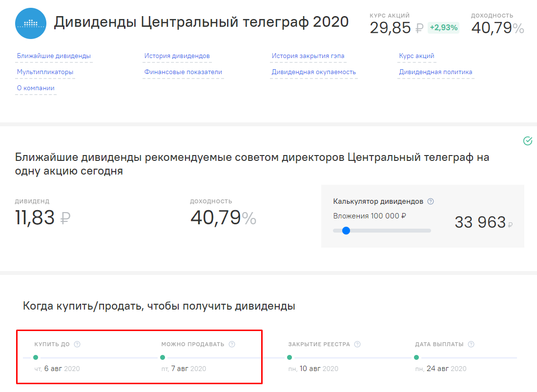Click the company logo icon
Image resolution: width=537 pixels, height=392 pixels.
30,23
